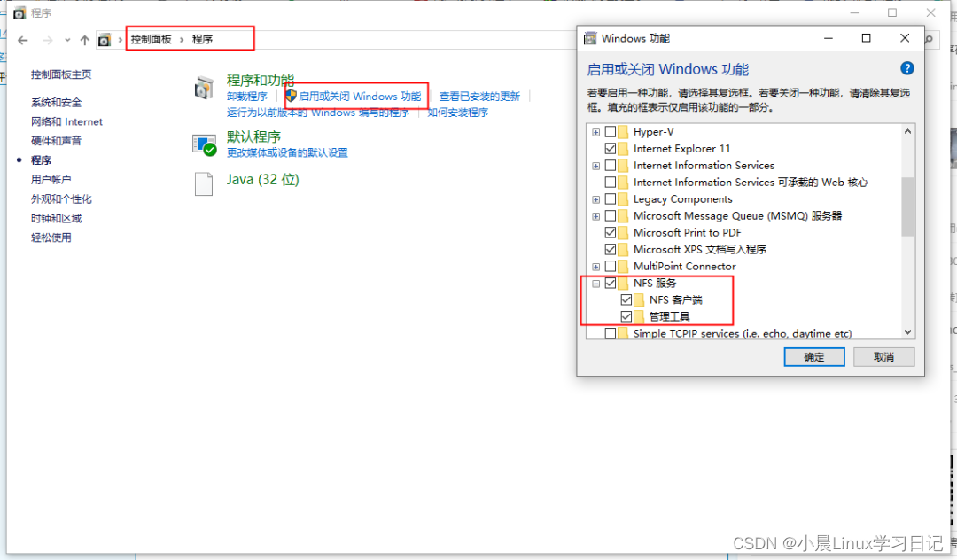Click the Internet Explorer 11 folder icon

pyautogui.click(x=623, y=149)
